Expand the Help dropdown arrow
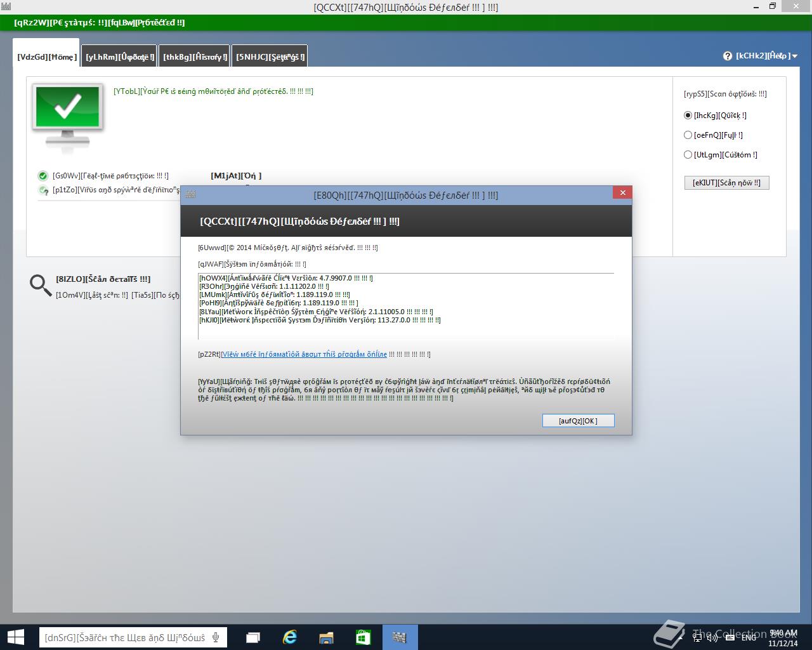The image size is (812, 650). point(795,56)
